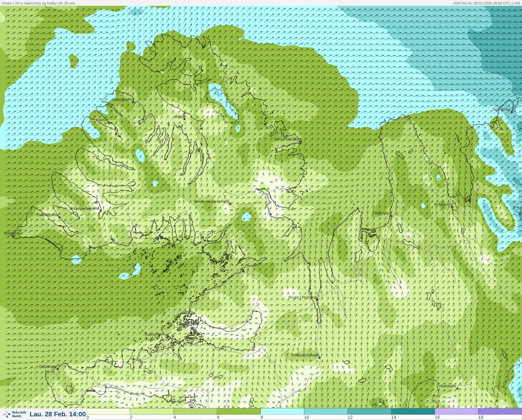522x420 pixels.
Task: Click the Patreksfjörður station label
Action: (47, 214)
